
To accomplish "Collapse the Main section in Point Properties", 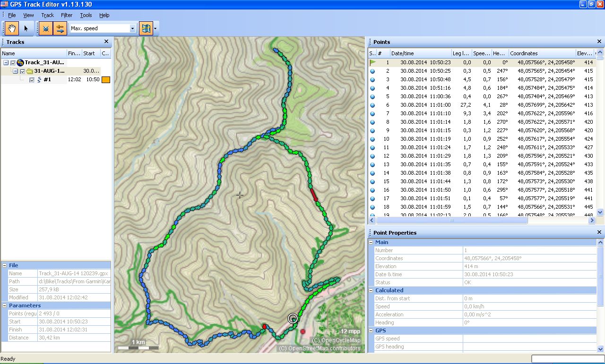I will [x=371, y=242].
